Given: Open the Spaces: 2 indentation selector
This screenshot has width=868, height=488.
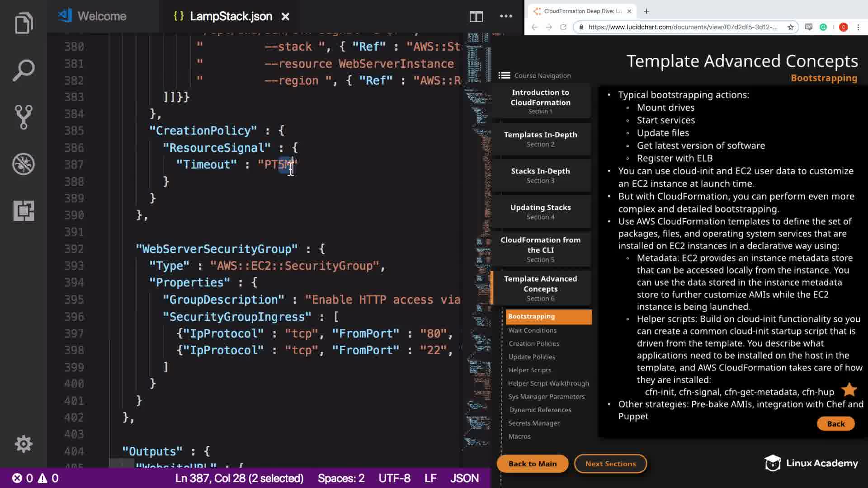Looking at the screenshot, I should point(341,478).
